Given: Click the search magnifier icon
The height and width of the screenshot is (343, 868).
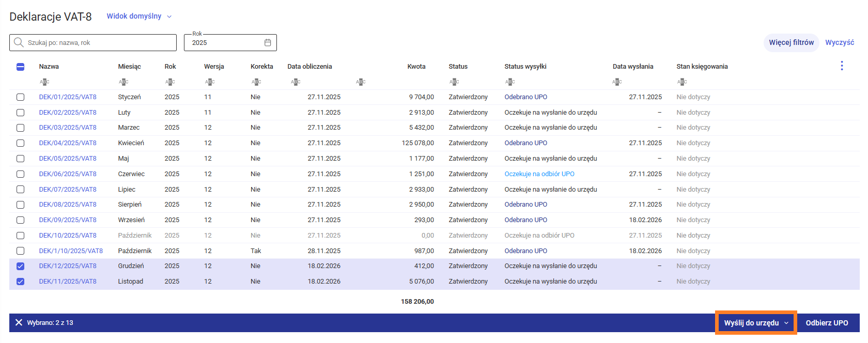Looking at the screenshot, I should pyautogui.click(x=19, y=42).
